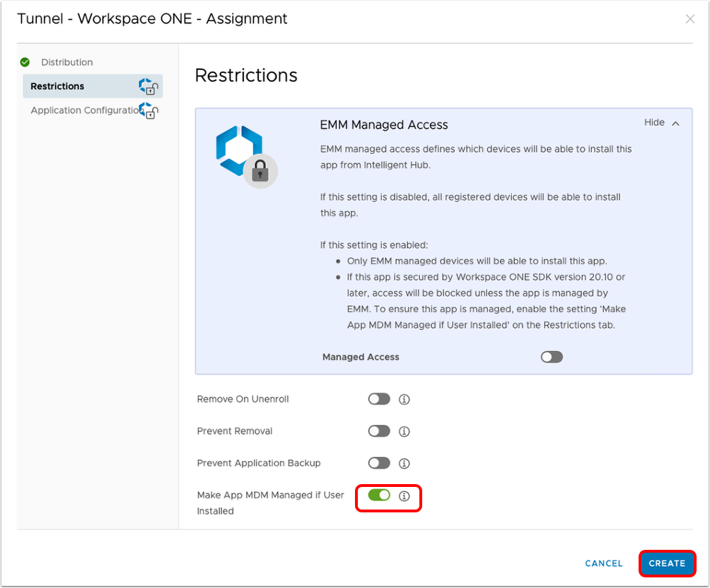Turn on Remove On Unenroll
The width and height of the screenshot is (710, 588).
379,399
